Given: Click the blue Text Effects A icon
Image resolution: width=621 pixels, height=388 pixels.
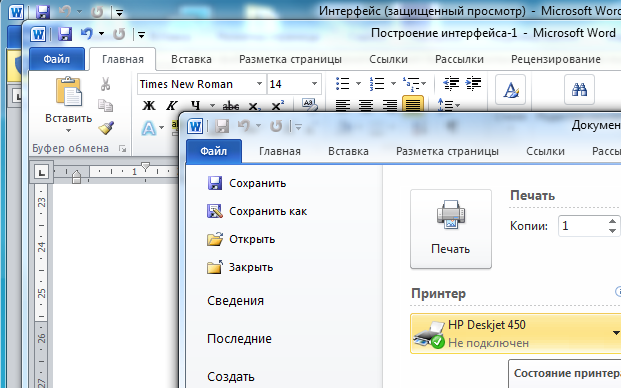Looking at the screenshot, I should point(149,128).
